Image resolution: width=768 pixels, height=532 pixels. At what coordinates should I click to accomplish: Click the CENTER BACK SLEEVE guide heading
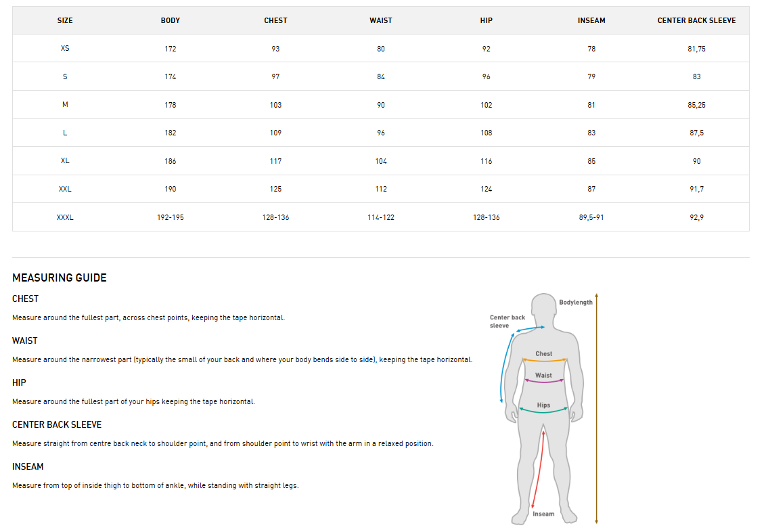[x=57, y=424]
